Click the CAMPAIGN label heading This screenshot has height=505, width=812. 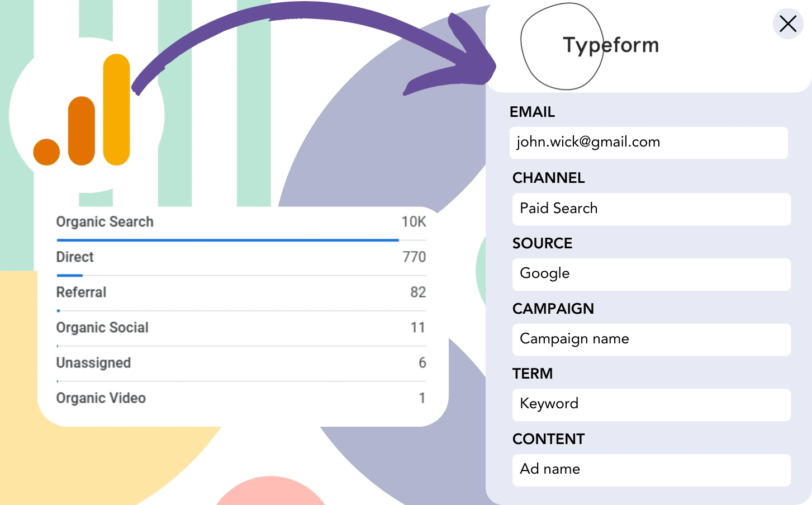pyautogui.click(x=553, y=309)
